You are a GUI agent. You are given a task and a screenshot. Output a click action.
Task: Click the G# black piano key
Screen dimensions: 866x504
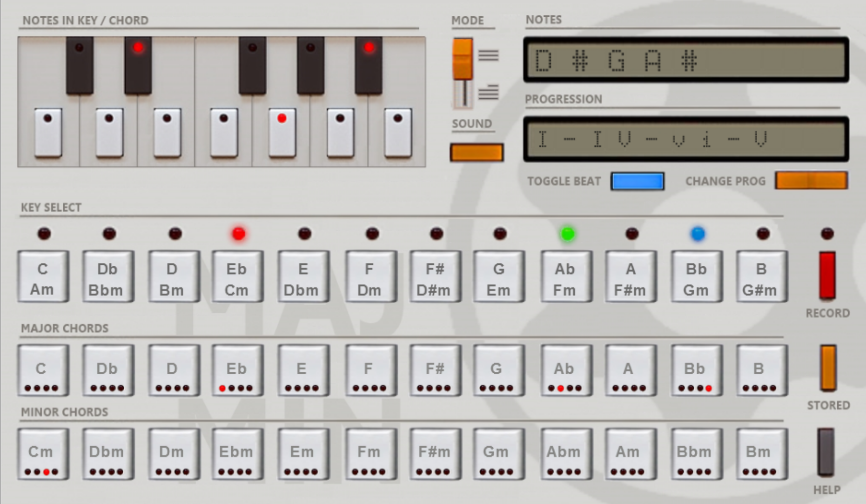(311, 66)
